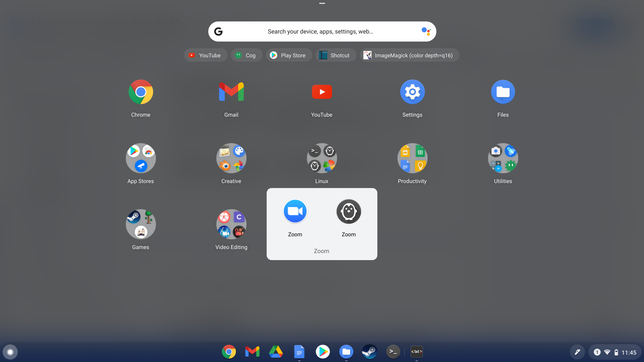Launch Gmail from the app grid
Screen dimensions: 644x362
(x=231, y=92)
